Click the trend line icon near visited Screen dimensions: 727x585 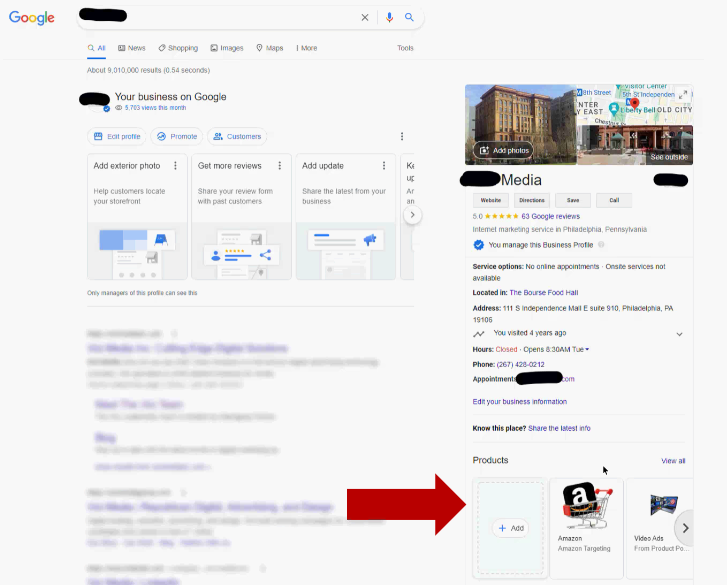click(479, 334)
